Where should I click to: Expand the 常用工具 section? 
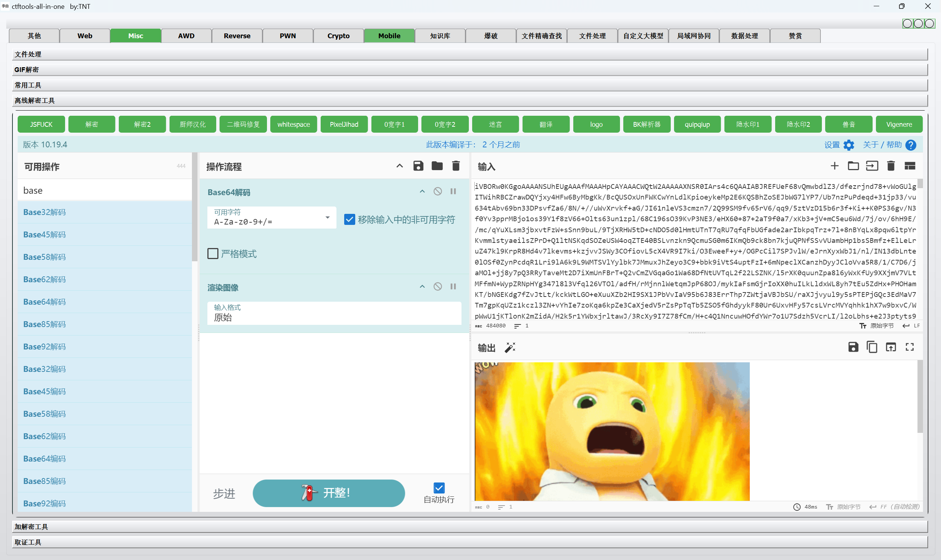470,85
